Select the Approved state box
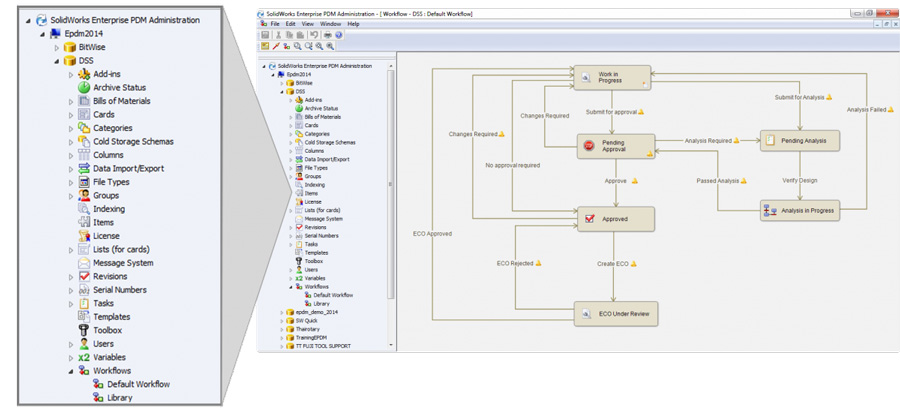900x415 pixels. pyautogui.click(x=615, y=219)
